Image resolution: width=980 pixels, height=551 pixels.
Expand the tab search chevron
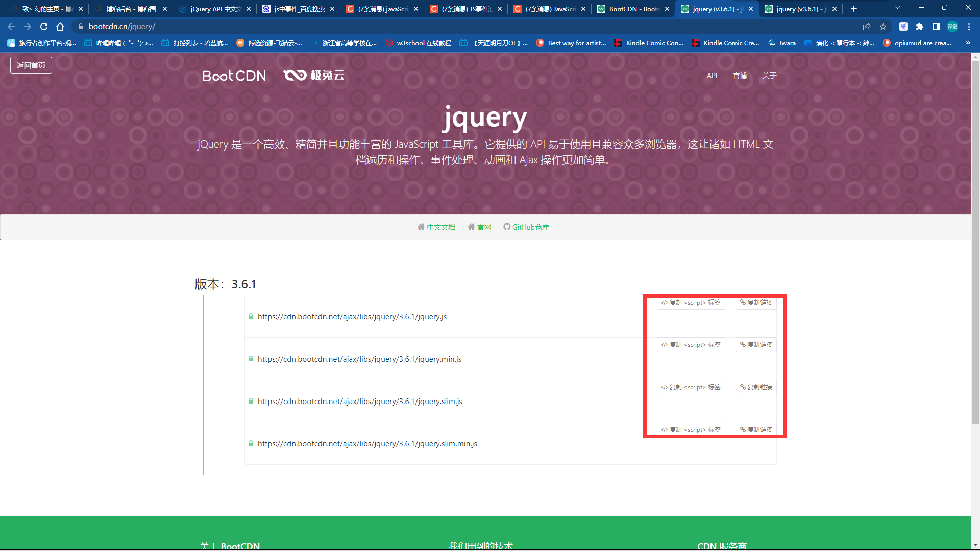coord(898,8)
